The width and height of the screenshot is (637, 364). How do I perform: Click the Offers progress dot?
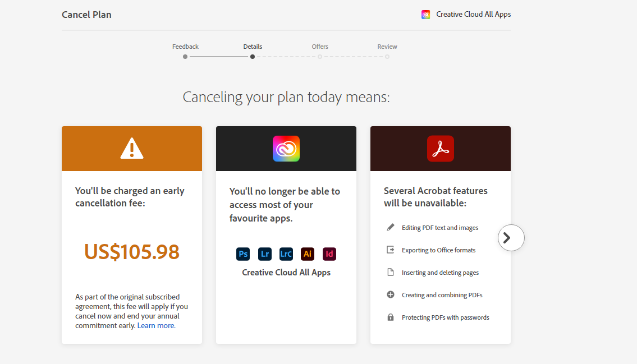point(320,57)
